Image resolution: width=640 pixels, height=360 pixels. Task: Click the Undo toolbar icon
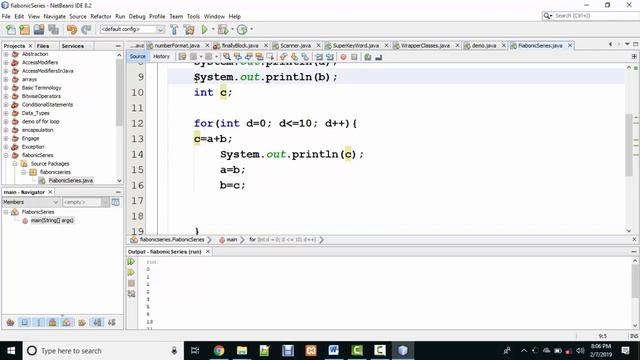tap(71, 29)
